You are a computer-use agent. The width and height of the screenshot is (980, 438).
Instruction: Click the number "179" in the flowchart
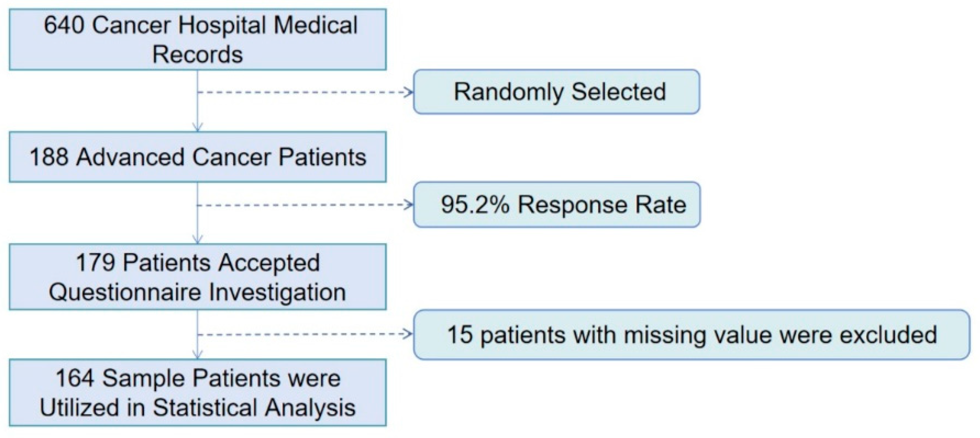95,262
